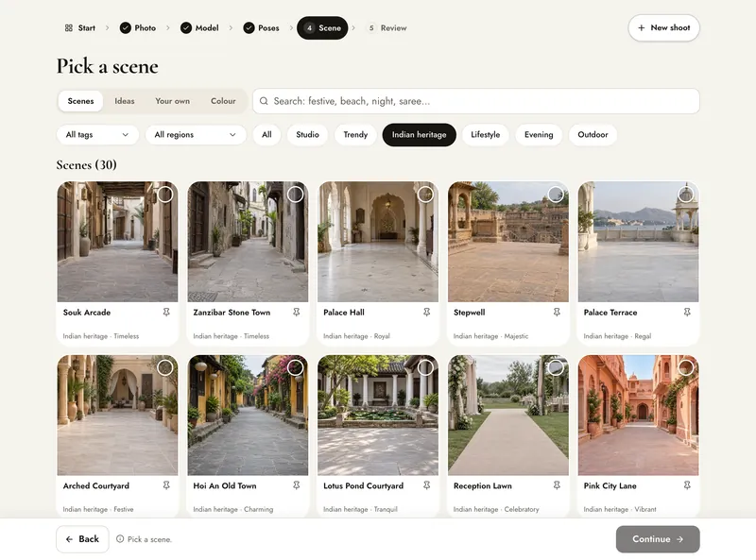This screenshot has width=756, height=560.
Task: Pin the Arched Courtyard scene
Action: [166, 485]
